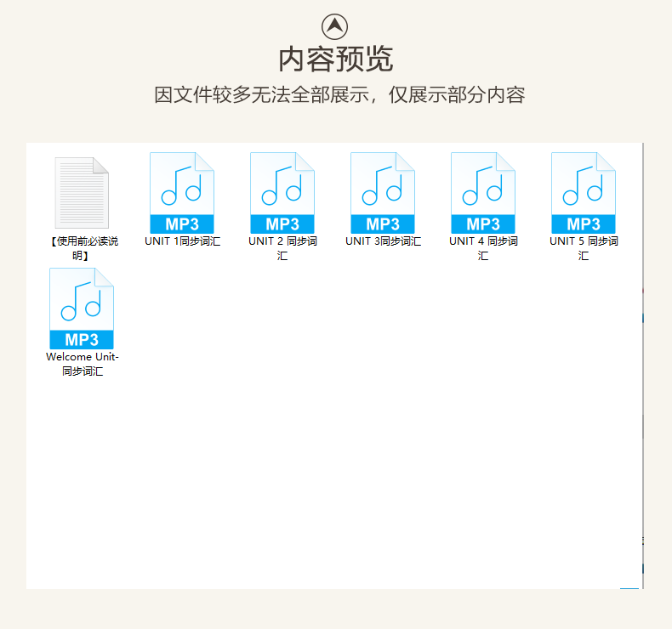Click the file name Welcome Unit-同步词汇
The width and height of the screenshot is (672, 629).
coord(83,364)
